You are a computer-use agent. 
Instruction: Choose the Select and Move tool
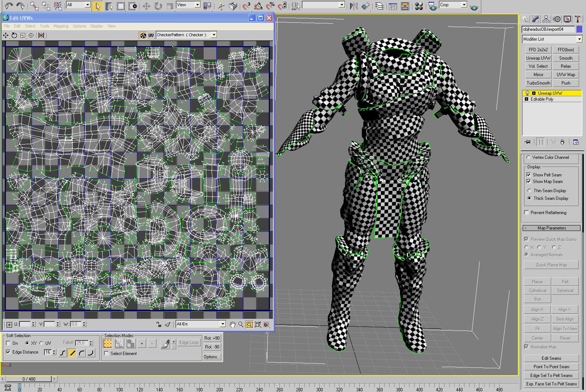pos(146,6)
